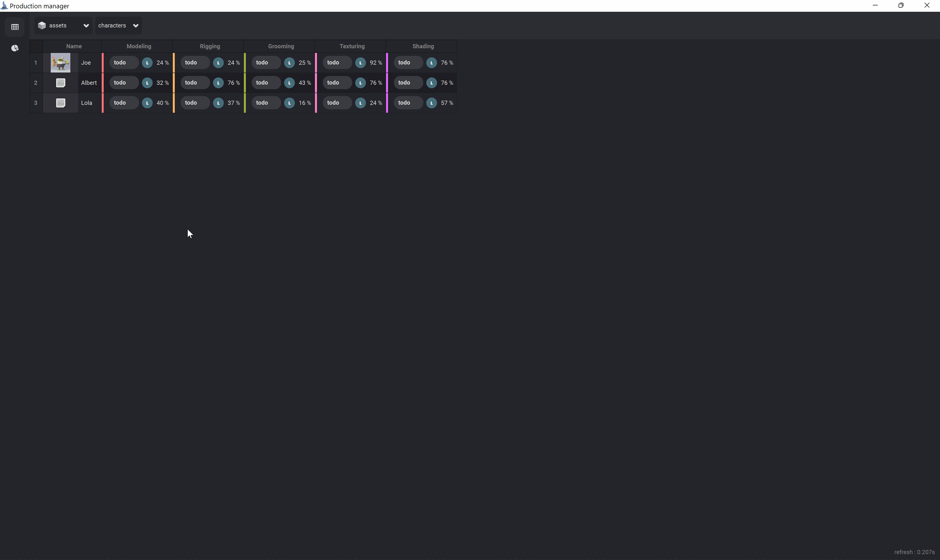
Task: Click Joe's Rigging todo status
Action: pyautogui.click(x=195, y=63)
